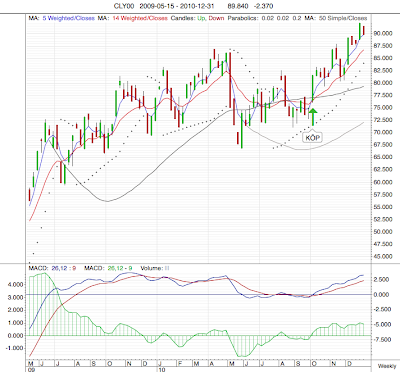Click the CLY00 symbol title
The image size is (400, 372).
pyautogui.click(x=124, y=6)
